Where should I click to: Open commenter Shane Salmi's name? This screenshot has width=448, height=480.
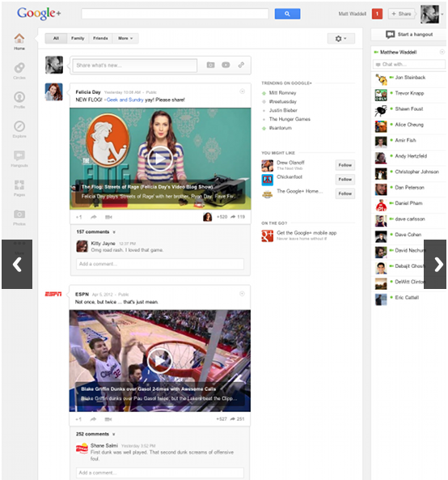[x=104, y=445]
